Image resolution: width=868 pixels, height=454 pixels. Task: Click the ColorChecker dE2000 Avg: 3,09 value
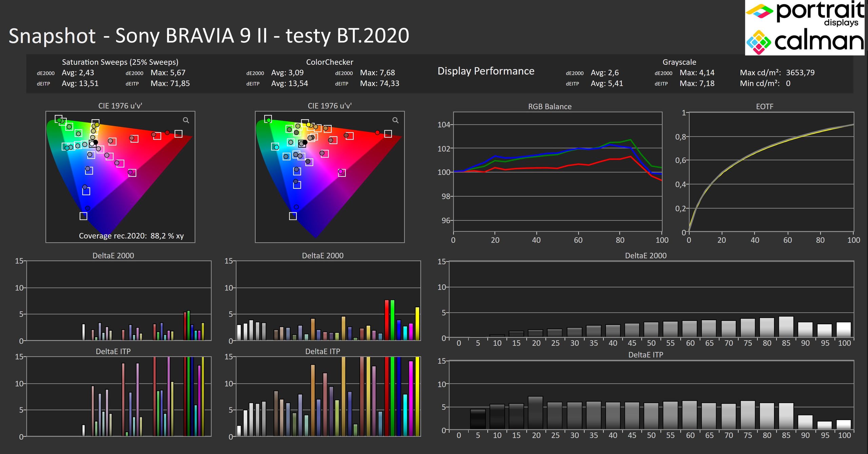(x=287, y=73)
